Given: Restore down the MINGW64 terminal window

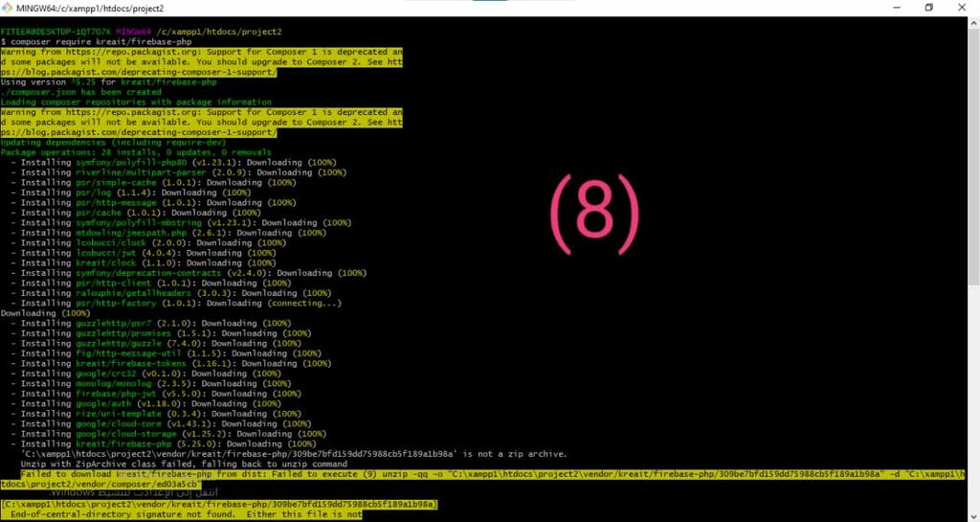Looking at the screenshot, I should coord(929,8).
